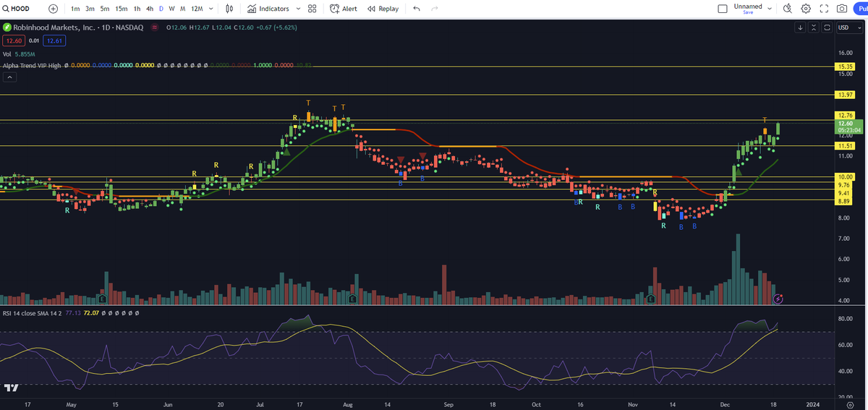Click the 11.51 horizontal line price label
Screen dimensions: 868x410
(x=845, y=145)
